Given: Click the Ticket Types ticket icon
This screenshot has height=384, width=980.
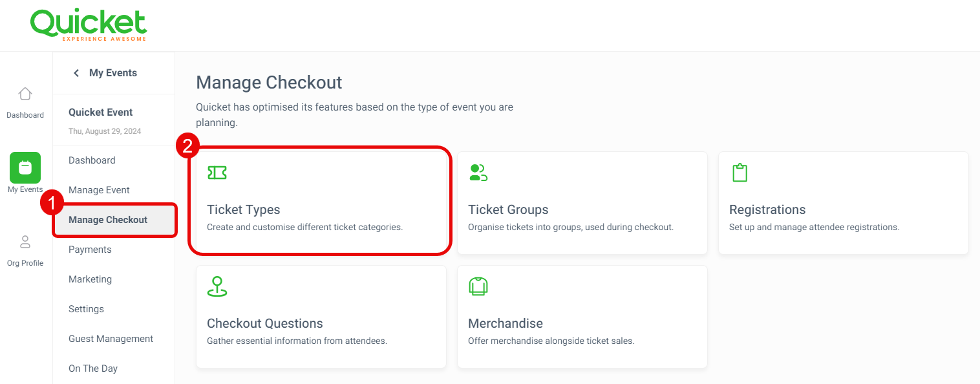Looking at the screenshot, I should (x=217, y=173).
